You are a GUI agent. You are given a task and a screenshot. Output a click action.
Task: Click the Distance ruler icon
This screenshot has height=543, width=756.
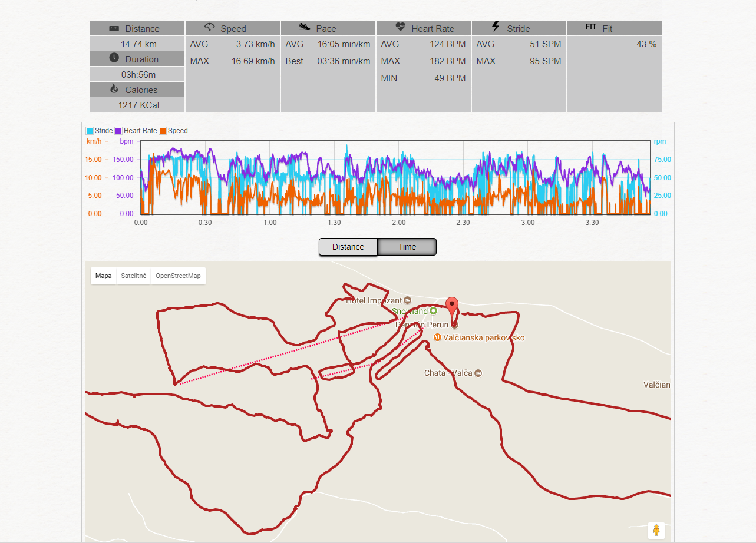tap(114, 29)
